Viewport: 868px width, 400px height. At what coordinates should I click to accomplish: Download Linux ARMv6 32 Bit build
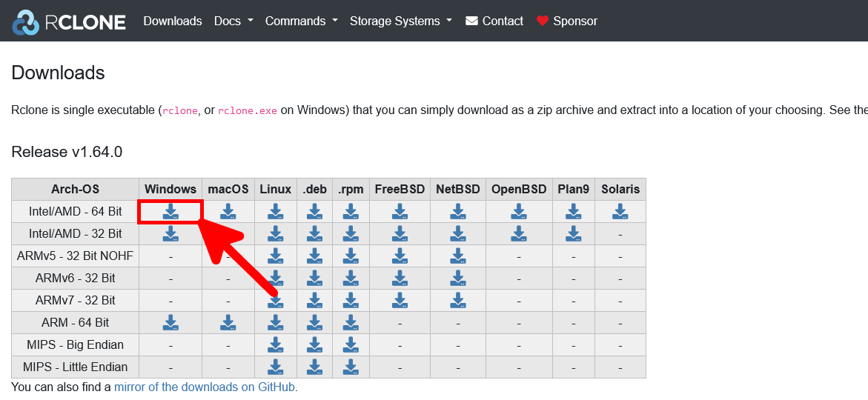pos(276,279)
